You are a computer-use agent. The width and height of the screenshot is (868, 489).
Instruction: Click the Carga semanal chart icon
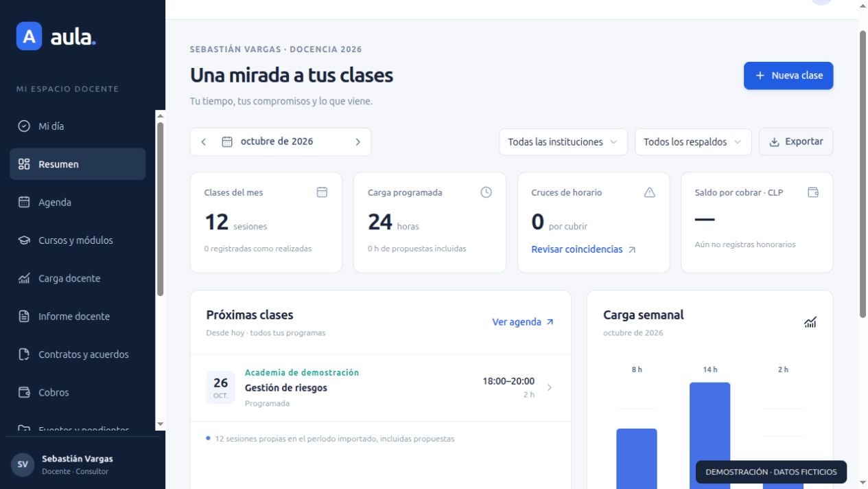pyautogui.click(x=810, y=322)
